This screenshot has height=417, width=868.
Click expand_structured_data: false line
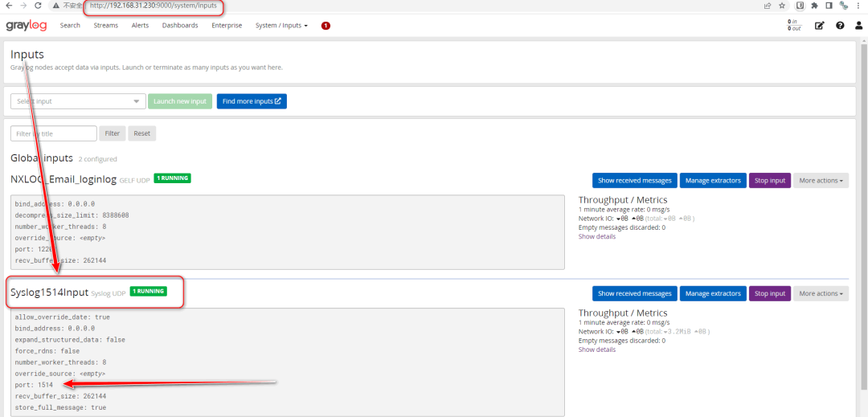[70, 339]
